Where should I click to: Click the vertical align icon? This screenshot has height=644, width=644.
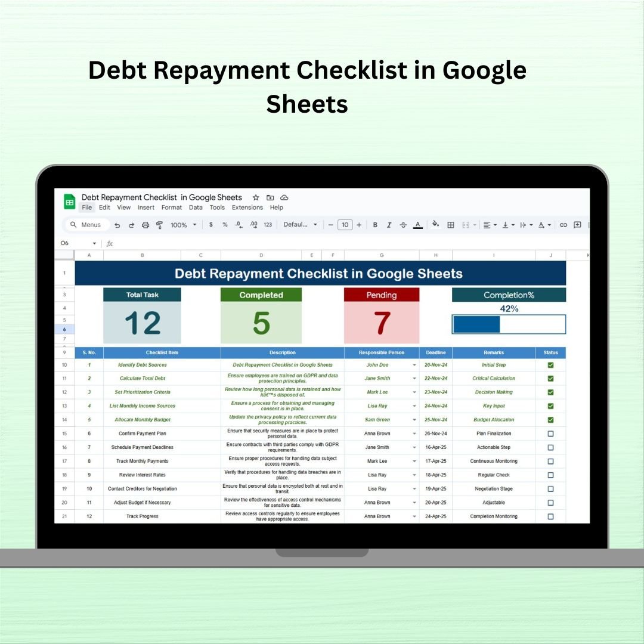[x=505, y=225]
